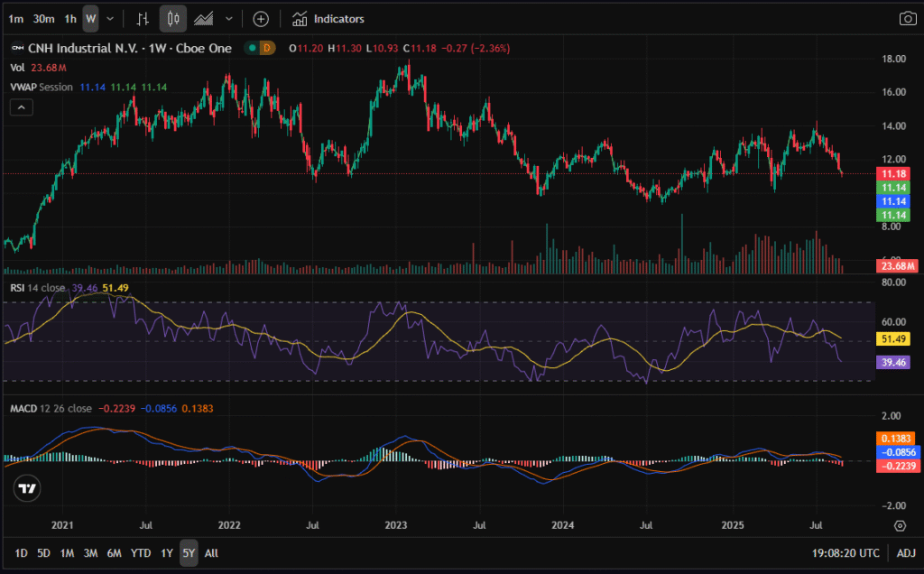
Task: Click the Compare or Add Symbol plus icon
Action: point(261,18)
